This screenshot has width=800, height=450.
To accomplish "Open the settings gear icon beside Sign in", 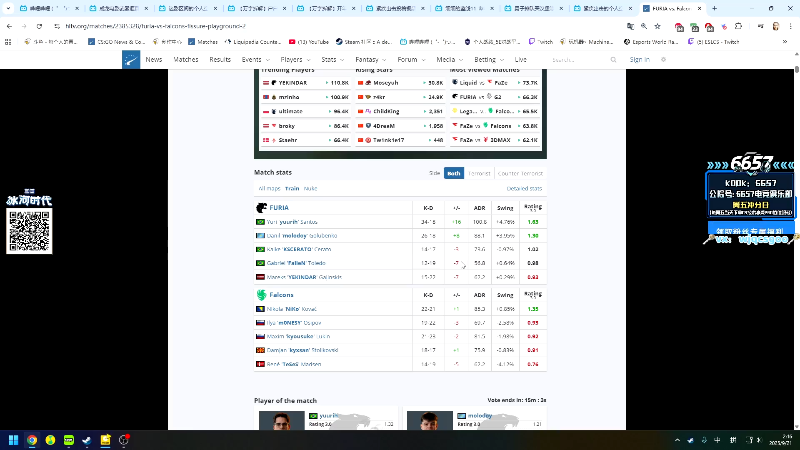I will 663,60.
